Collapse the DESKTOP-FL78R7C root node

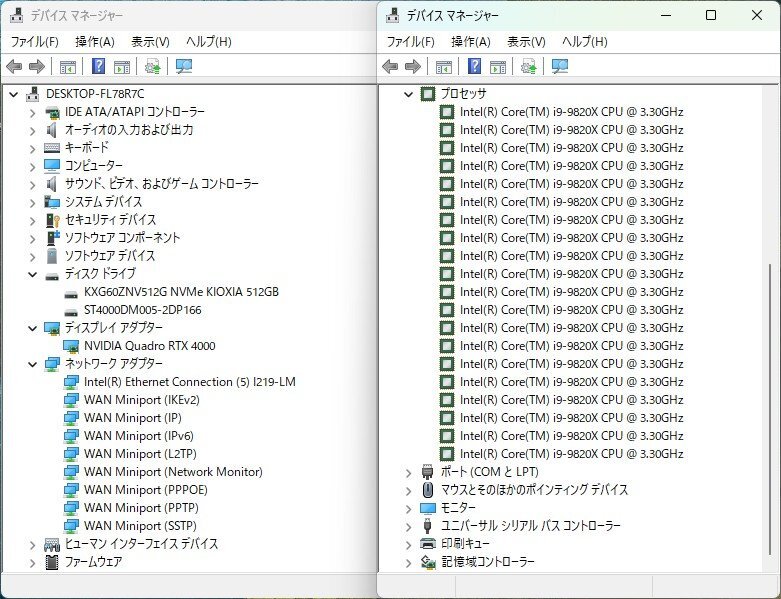tap(13, 94)
